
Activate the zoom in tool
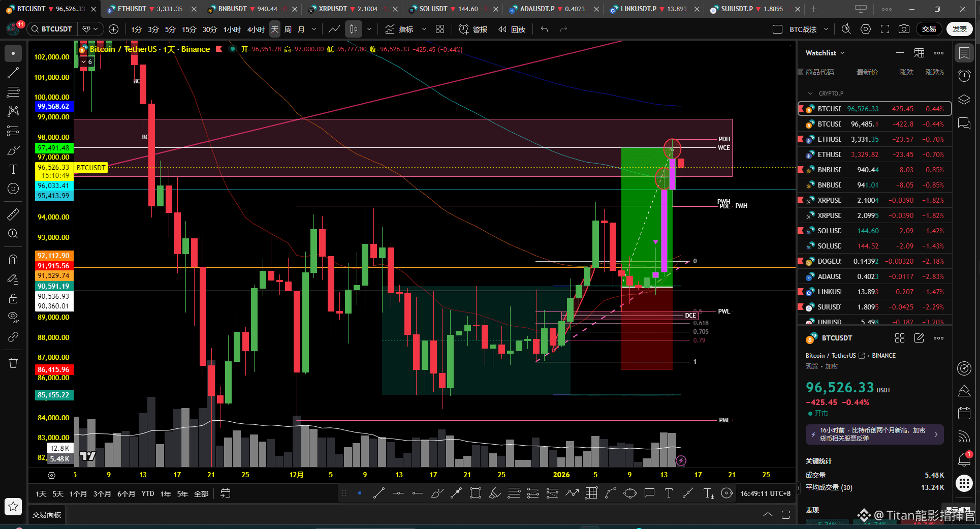click(x=13, y=234)
